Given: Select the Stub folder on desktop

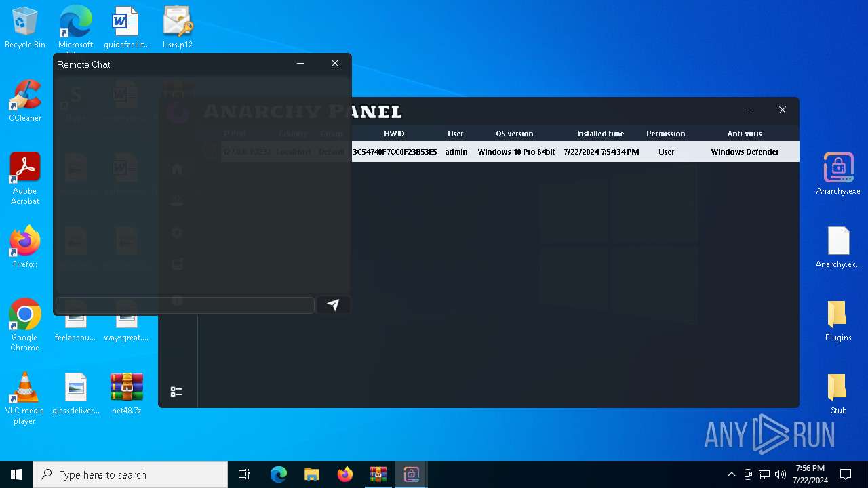Looking at the screenshot, I should click(x=838, y=394).
